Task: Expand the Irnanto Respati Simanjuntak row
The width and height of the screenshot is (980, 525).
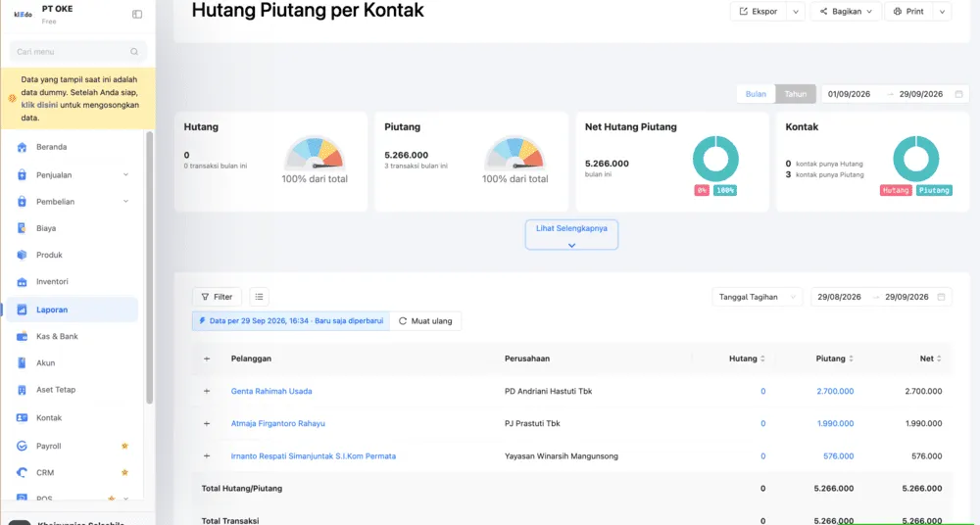Action: point(207,456)
